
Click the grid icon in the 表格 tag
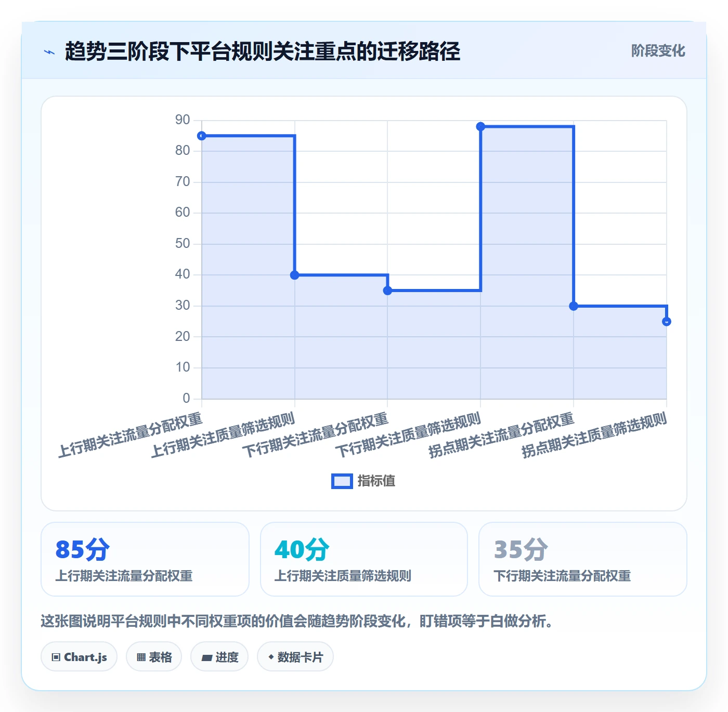coord(141,657)
